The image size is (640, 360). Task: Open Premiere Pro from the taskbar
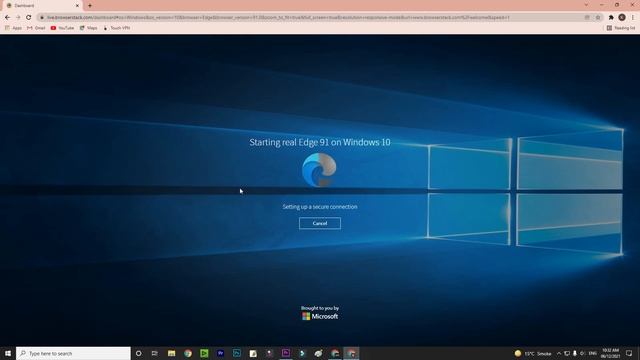click(x=220, y=353)
